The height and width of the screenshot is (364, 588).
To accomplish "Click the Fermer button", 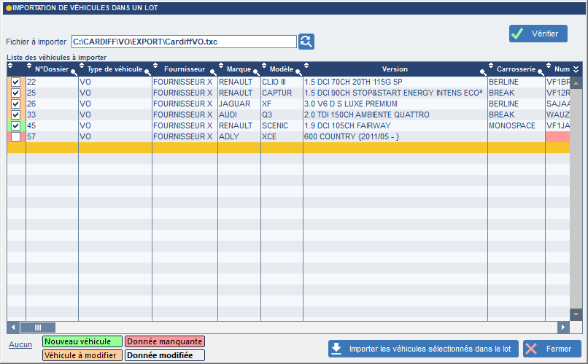I will pyautogui.click(x=552, y=349).
